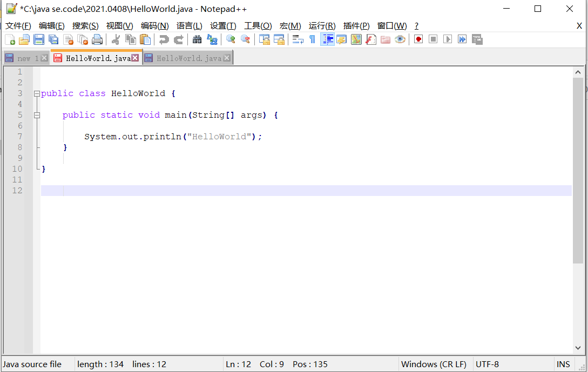
Task: Start macro recording with the red dot
Action: tap(418, 39)
